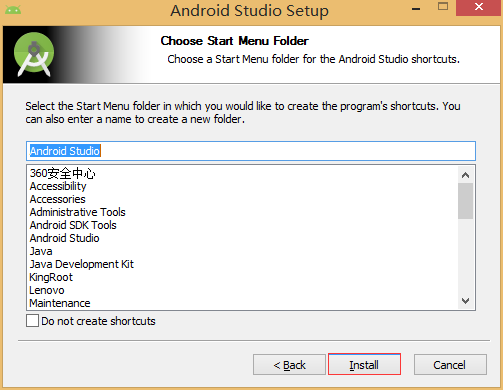This screenshot has width=503, height=390.
Task: Cancel the Android Studio setup
Action: [x=450, y=364]
